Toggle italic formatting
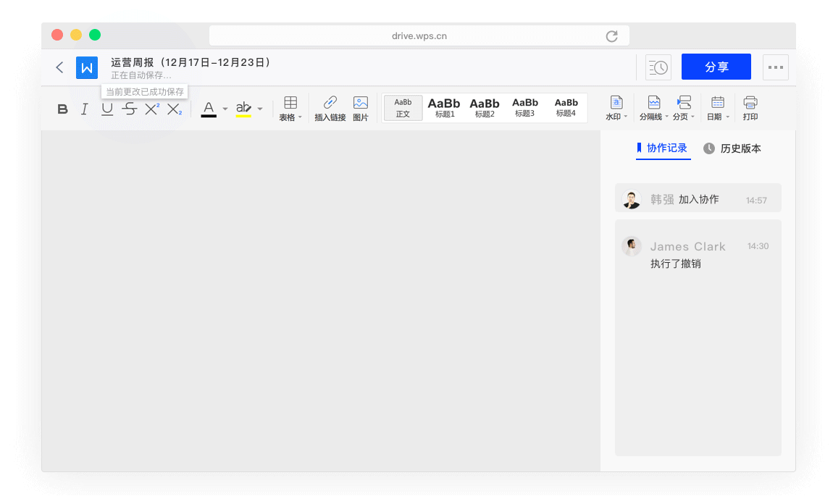 tap(85, 109)
